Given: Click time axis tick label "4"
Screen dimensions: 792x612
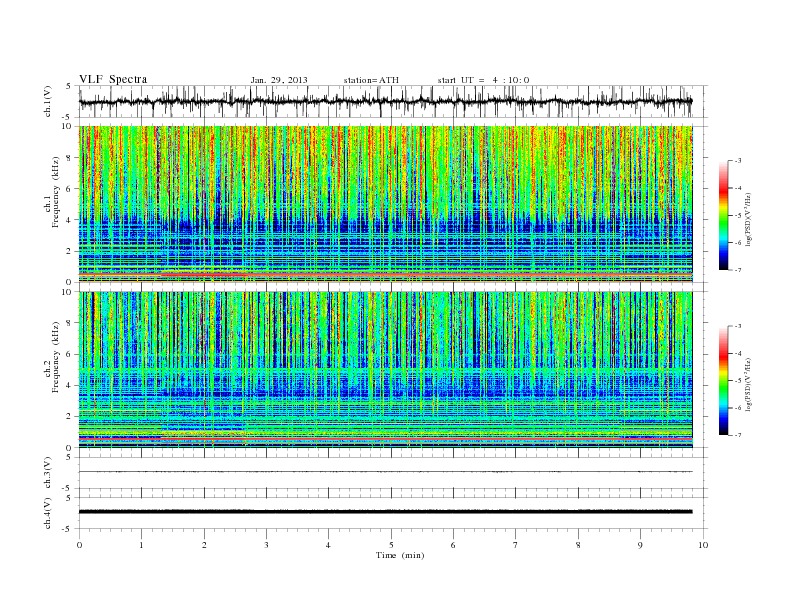Looking at the screenshot, I should click(328, 545).
